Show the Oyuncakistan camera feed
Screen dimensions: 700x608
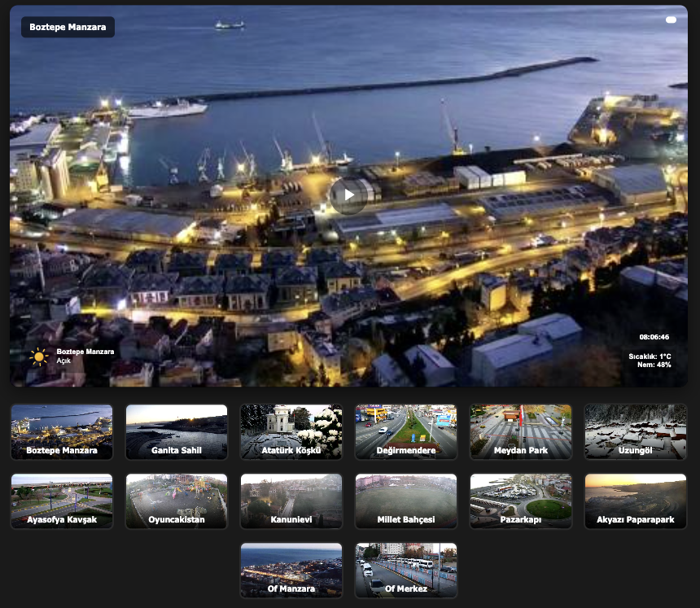[177, 501]
